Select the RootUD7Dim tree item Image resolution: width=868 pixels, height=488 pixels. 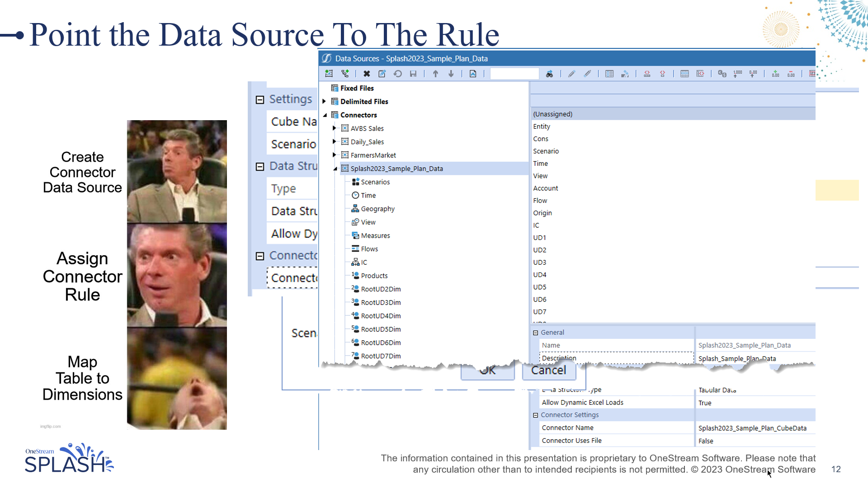381,356
